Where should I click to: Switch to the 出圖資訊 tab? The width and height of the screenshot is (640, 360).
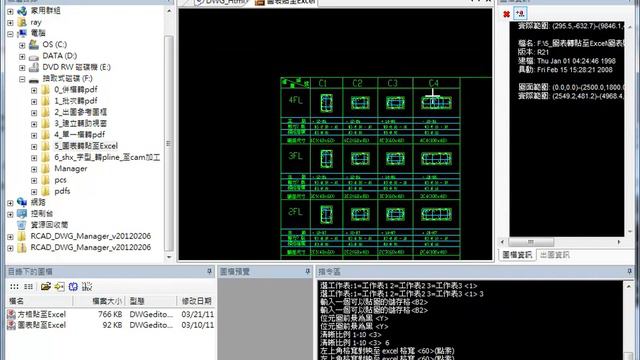click(554, 255)
